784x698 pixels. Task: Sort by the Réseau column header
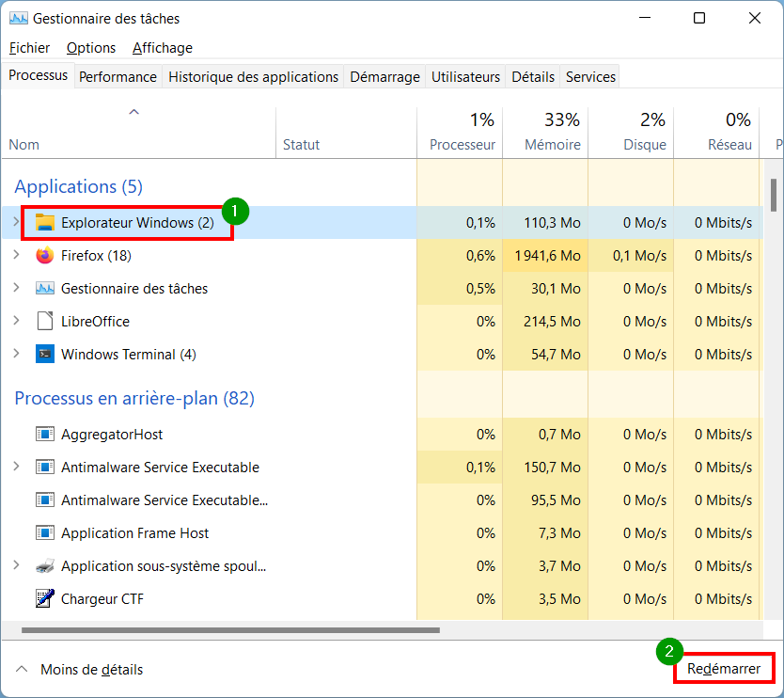(716, 133)
